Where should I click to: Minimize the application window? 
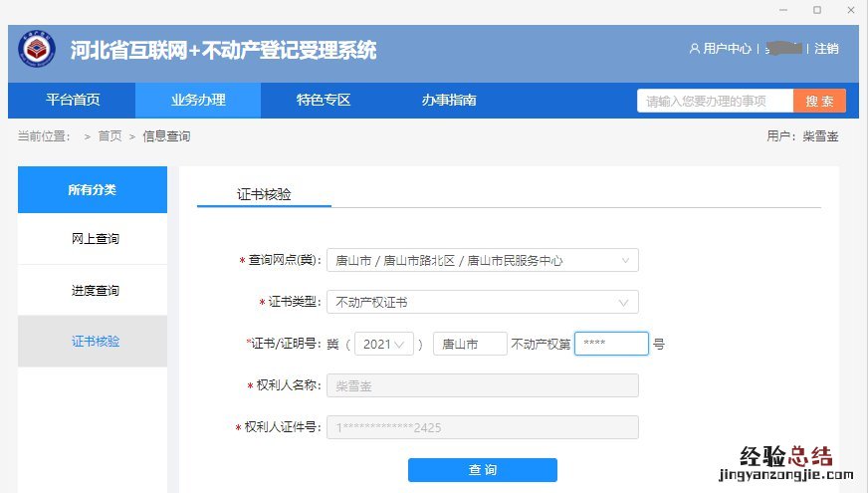(x=783, y=10)
